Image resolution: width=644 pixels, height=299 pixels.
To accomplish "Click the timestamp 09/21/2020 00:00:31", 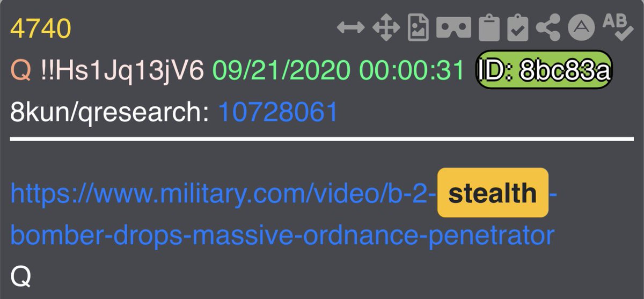I will (x=338, y=71).
